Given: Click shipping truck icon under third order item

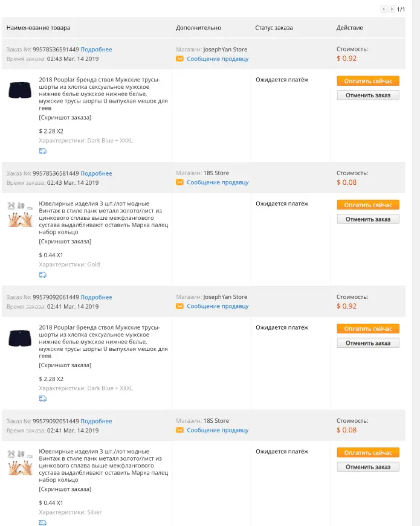Looking at the screenshot, I should point(43,399).
